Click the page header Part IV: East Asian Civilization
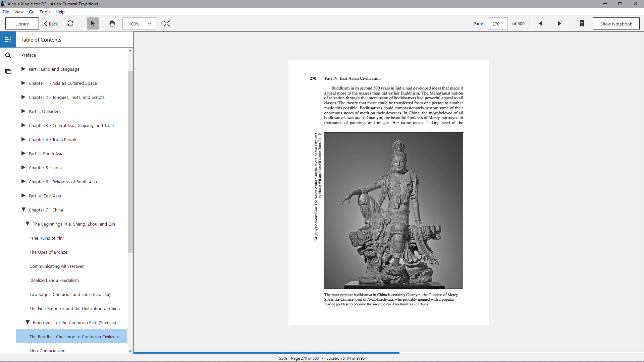Screen dimensions: 644x362 click(x=353, y=78)
